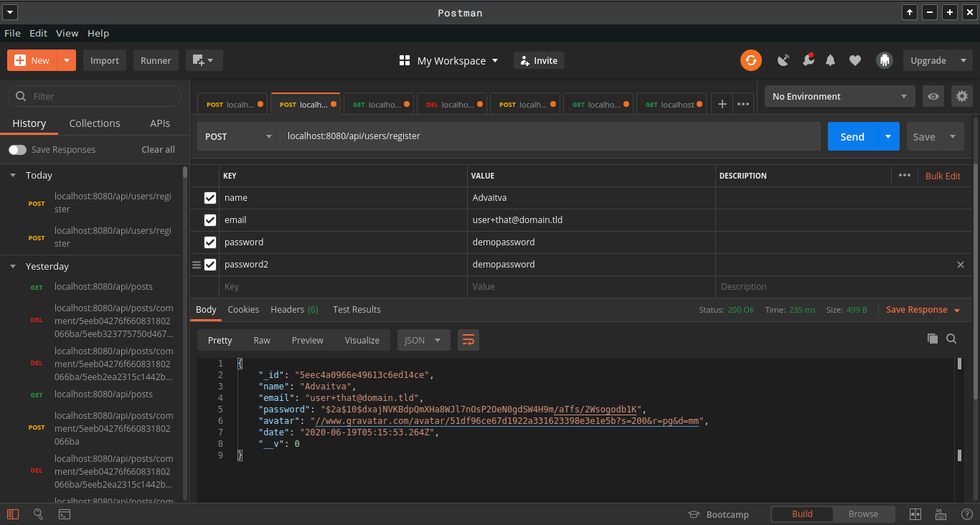Switch to the Collections tab
Screen dimensions: 980x525
[x=94, y=123]
